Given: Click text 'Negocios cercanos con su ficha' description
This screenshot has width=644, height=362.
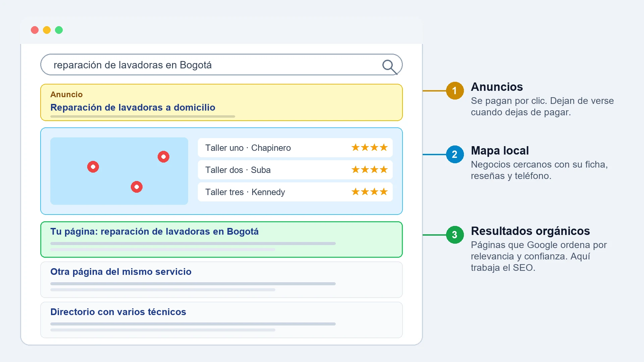Looking at the screenshot, I should pyautogui.click(x=539, y=170).
